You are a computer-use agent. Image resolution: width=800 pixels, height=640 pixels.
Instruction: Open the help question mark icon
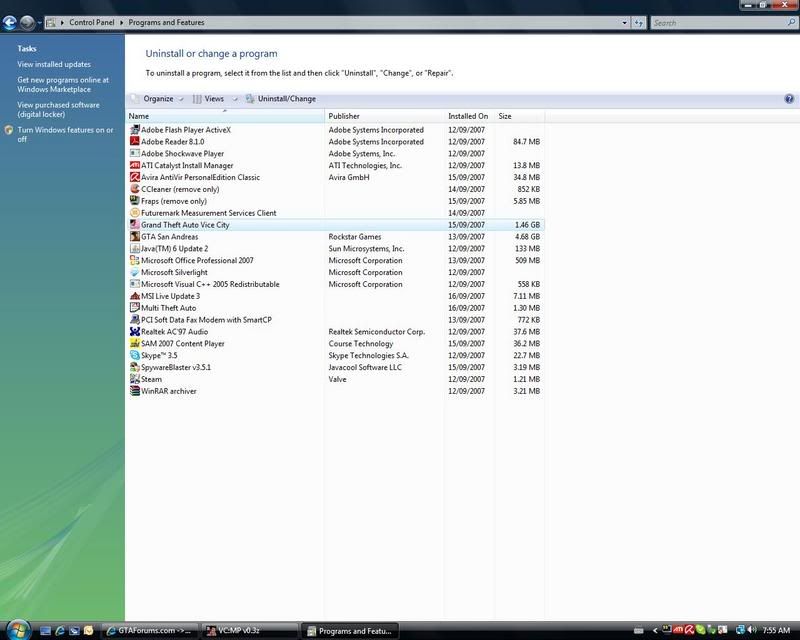coord(789,99)
